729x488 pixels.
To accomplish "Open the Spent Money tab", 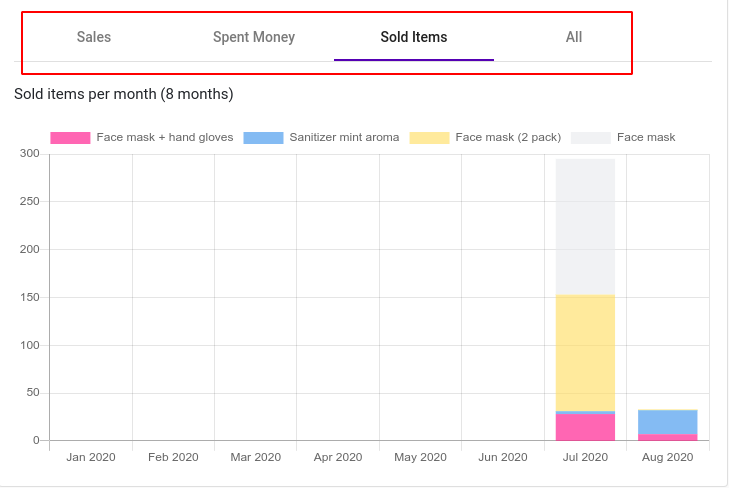I will tap(254, 37).
